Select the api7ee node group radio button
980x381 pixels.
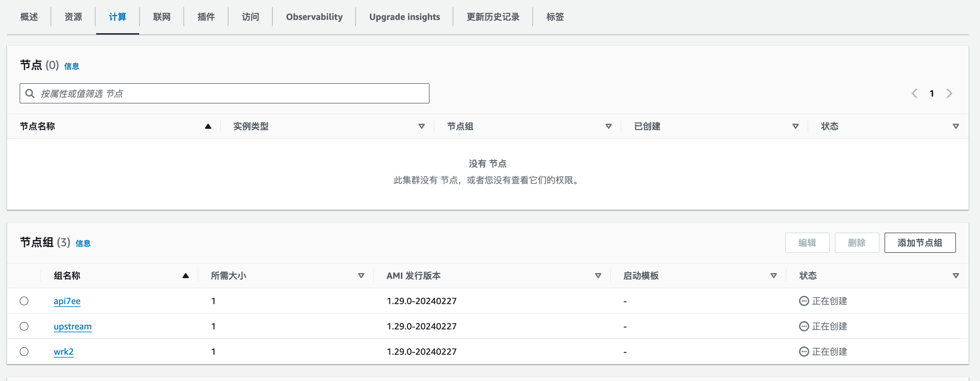(24, 301)
